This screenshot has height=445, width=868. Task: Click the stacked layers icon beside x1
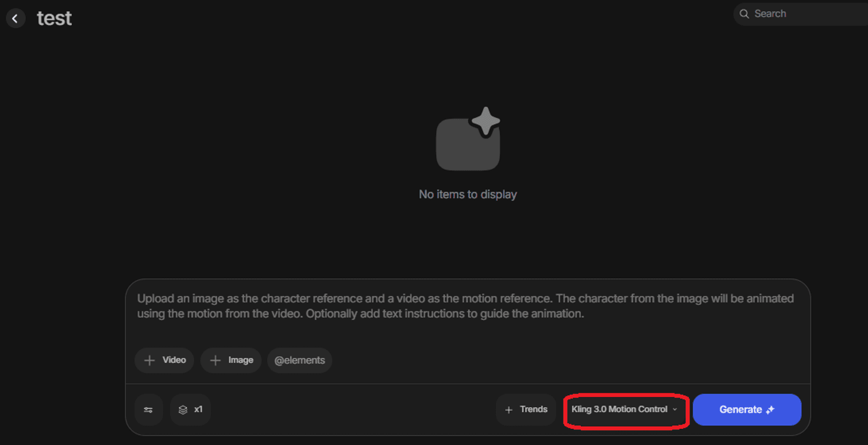(183, 410)
